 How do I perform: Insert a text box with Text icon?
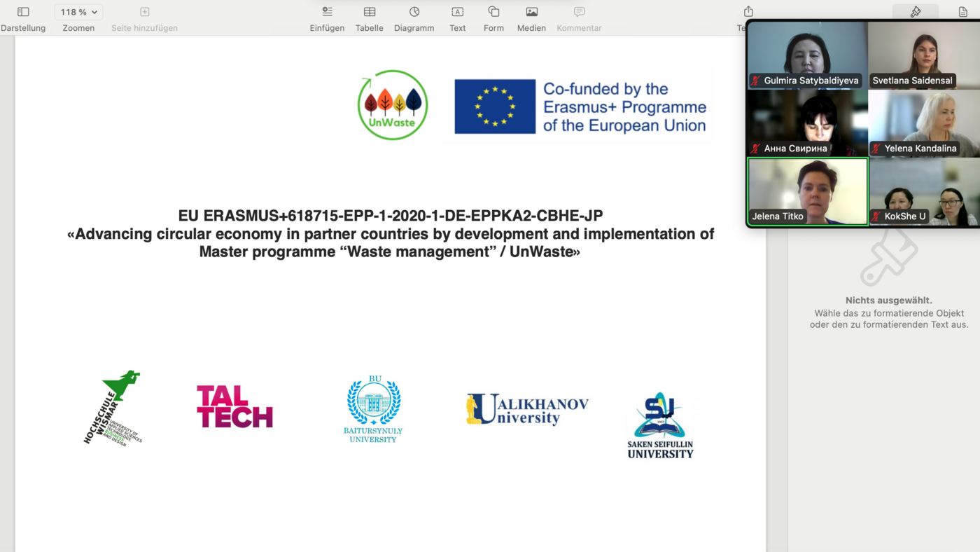pyautogui.click(x=458, y=12)
